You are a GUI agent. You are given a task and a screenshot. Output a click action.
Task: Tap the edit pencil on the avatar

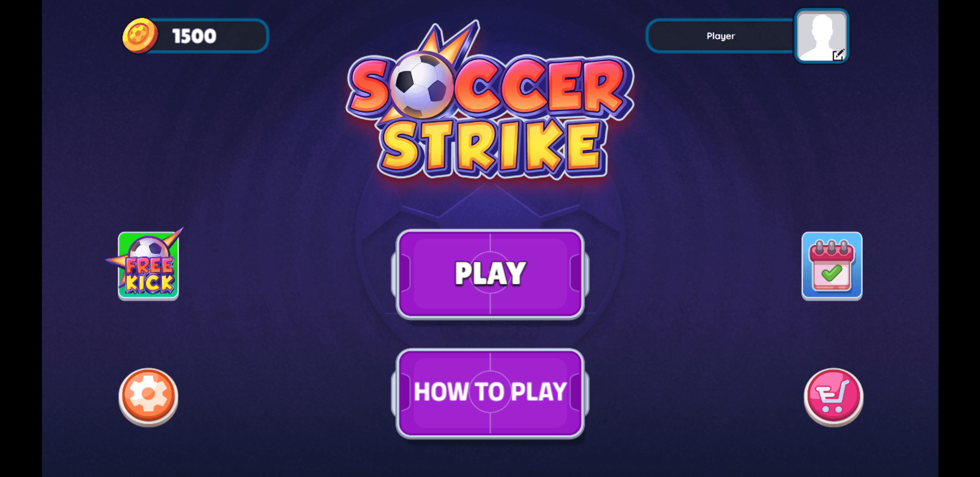(x=838, y=55)
